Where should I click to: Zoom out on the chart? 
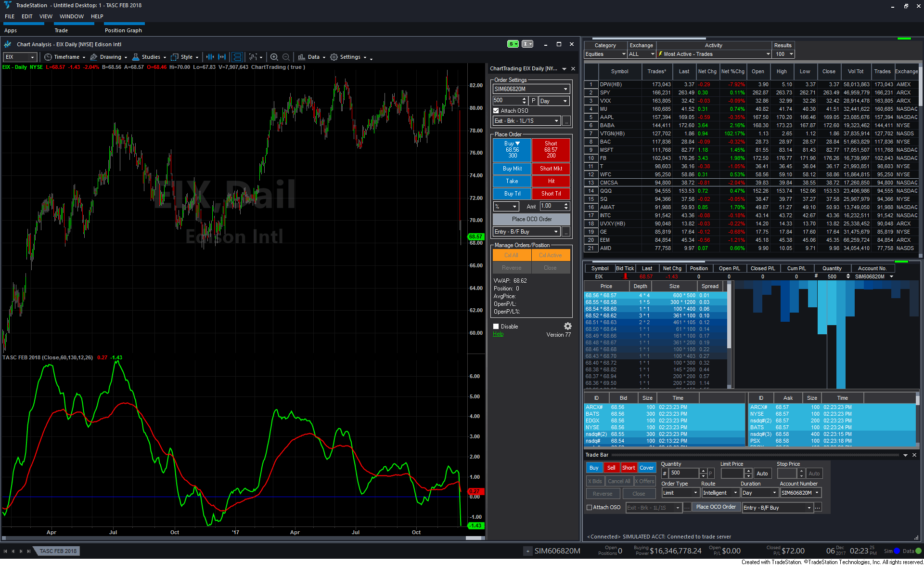tap(286, 57)
